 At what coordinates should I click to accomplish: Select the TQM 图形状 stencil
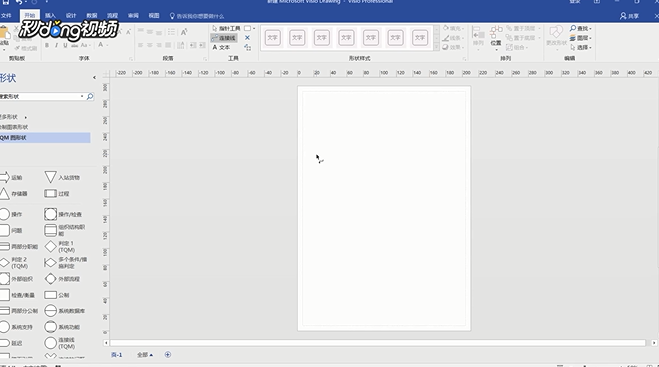pyautogui.click(x=45, y=138)
